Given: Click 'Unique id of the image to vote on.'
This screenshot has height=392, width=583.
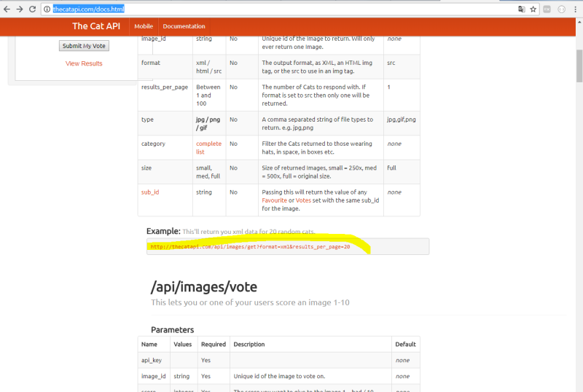Looking at the screenshot, I should [x=279, y=377].
